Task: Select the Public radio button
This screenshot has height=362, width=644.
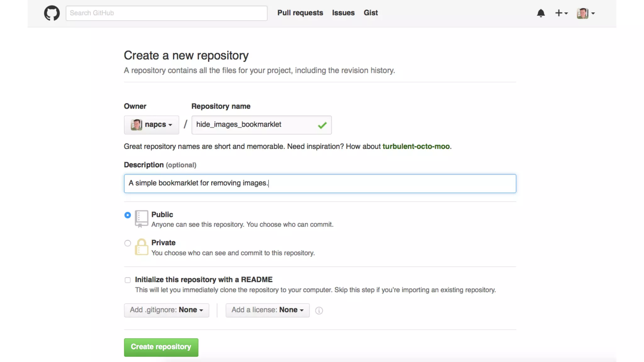Action: point(127,215)
